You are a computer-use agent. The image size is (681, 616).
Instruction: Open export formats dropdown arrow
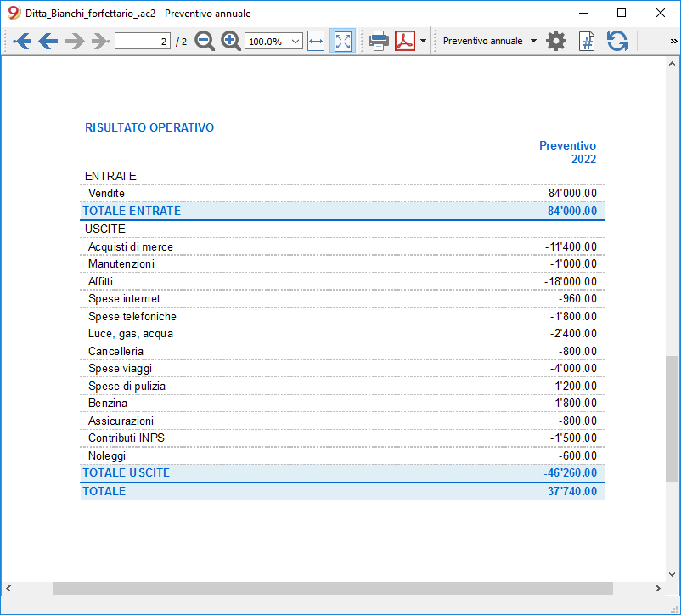click(x=423, y=42)
